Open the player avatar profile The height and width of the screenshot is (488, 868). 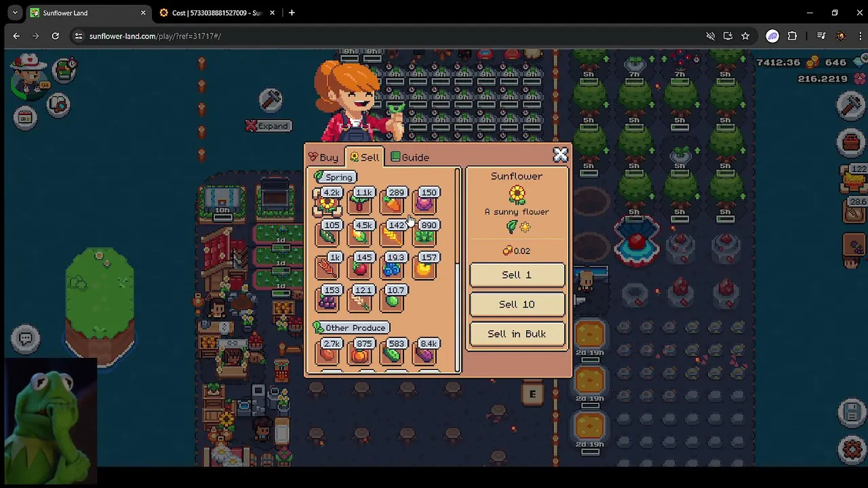(28, 76)
